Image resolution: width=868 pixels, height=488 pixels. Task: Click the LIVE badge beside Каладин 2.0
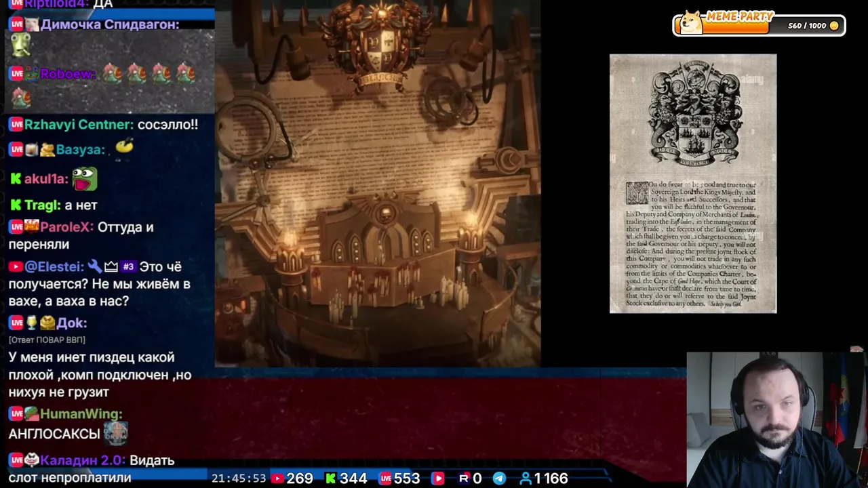tap(16, 460)
